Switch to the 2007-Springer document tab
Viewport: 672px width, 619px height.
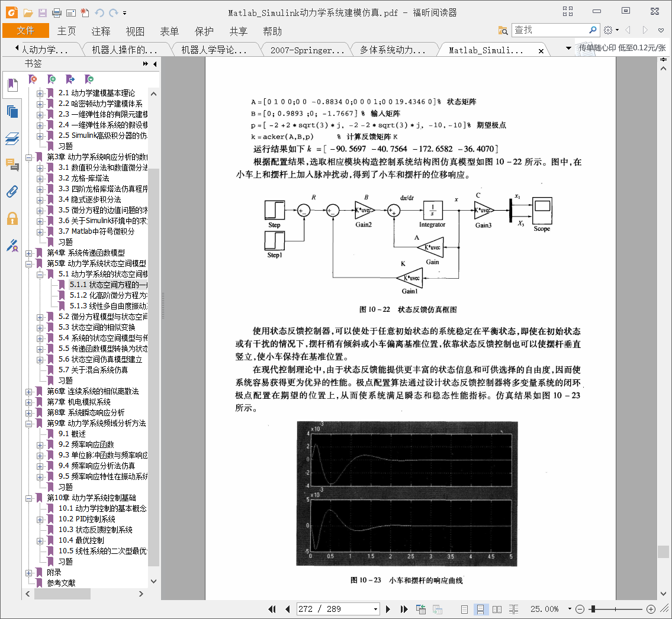pyautogui.click(x=307, y=50)
